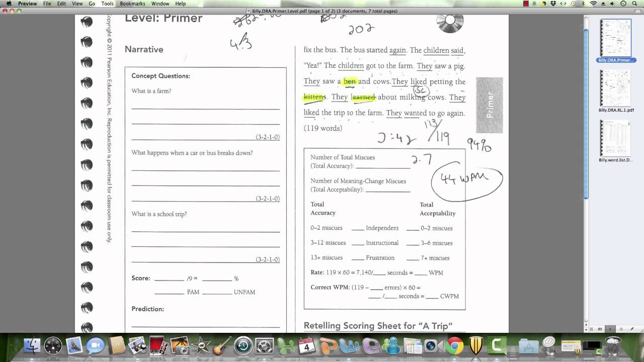Click the Instructional accuracy blank
Image resolution: width=644 pixels, height=362 pixels.
358,243
